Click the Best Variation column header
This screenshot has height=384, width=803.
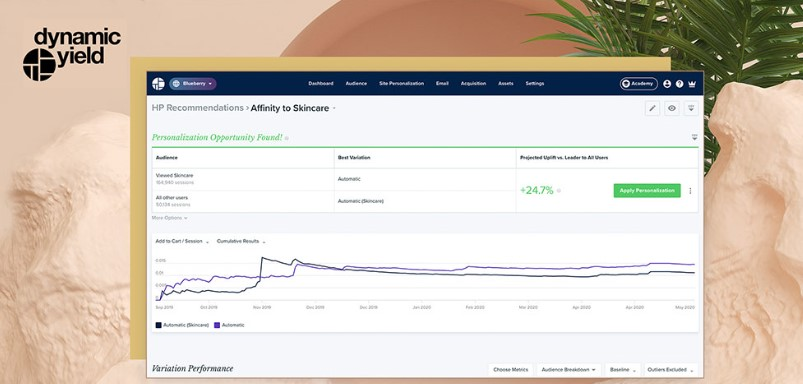point(354,158)
